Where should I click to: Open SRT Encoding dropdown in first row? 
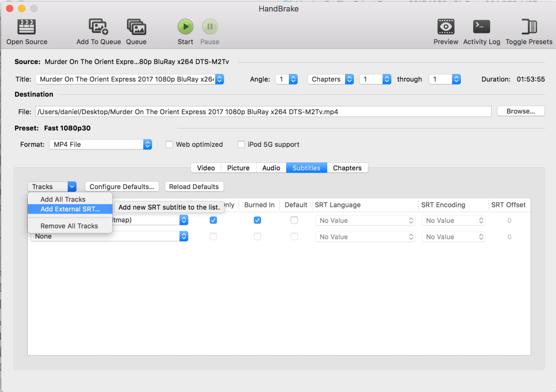(453, 221)
